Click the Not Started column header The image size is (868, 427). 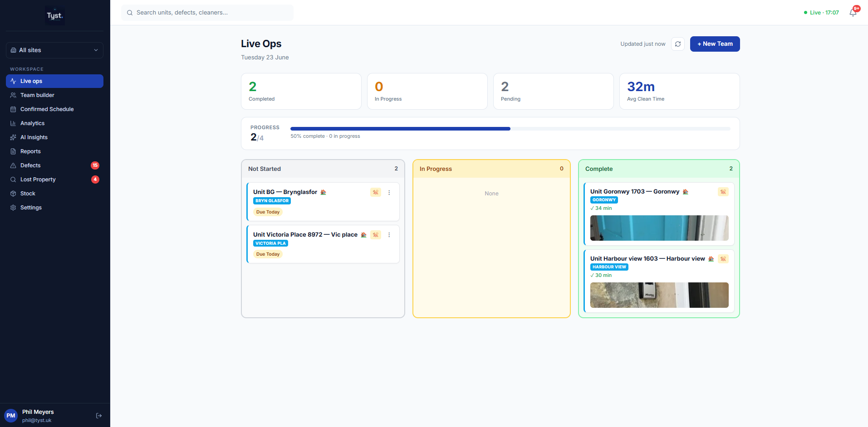tap(323, 169)
